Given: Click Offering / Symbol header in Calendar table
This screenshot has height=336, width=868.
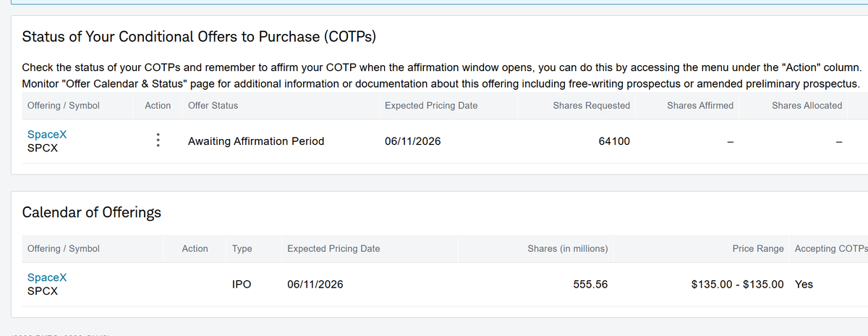Looking at the screenshot, I should click(63, 248).
